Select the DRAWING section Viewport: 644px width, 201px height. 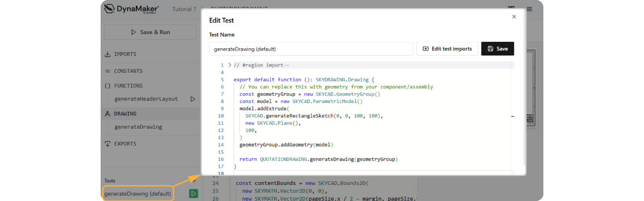125,114
